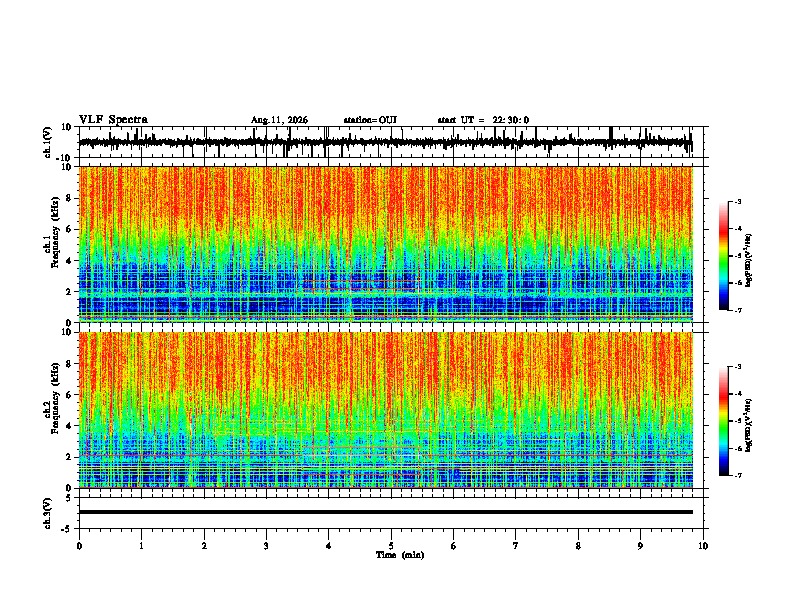The image size is (792, 612).
Task: Click the time axis tick label "3"
Action: tap(266, 546)
